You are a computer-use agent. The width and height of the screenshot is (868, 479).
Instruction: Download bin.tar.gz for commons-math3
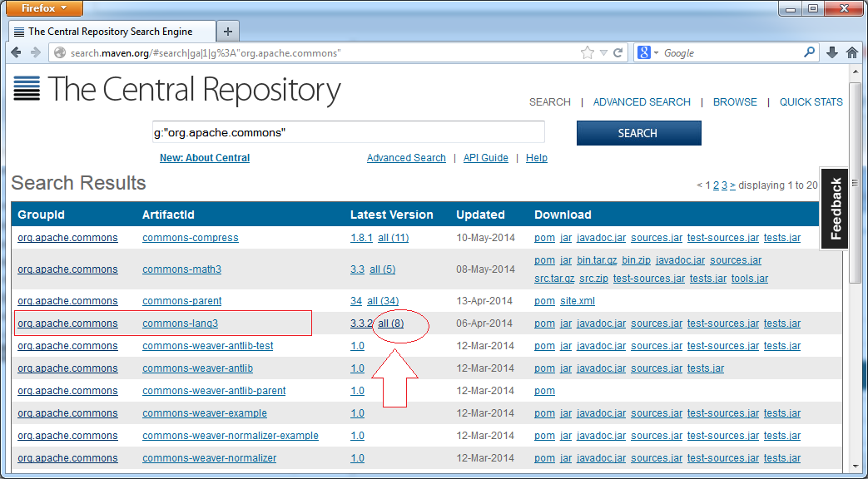(597, 260)
